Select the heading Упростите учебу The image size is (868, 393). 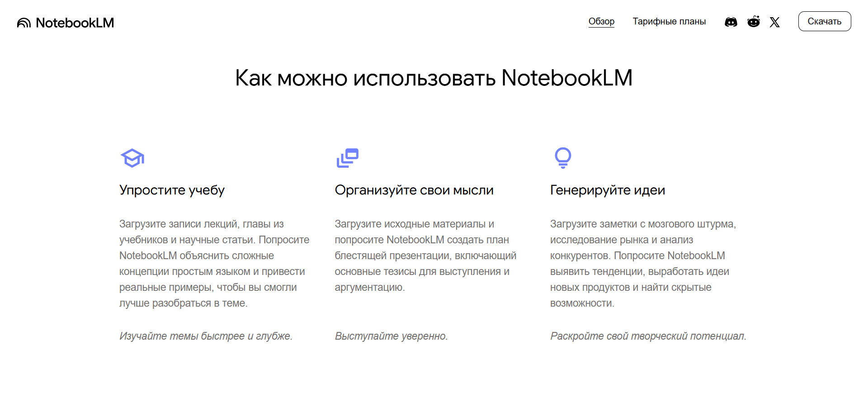pyautogui.click(x=172, y=190)
